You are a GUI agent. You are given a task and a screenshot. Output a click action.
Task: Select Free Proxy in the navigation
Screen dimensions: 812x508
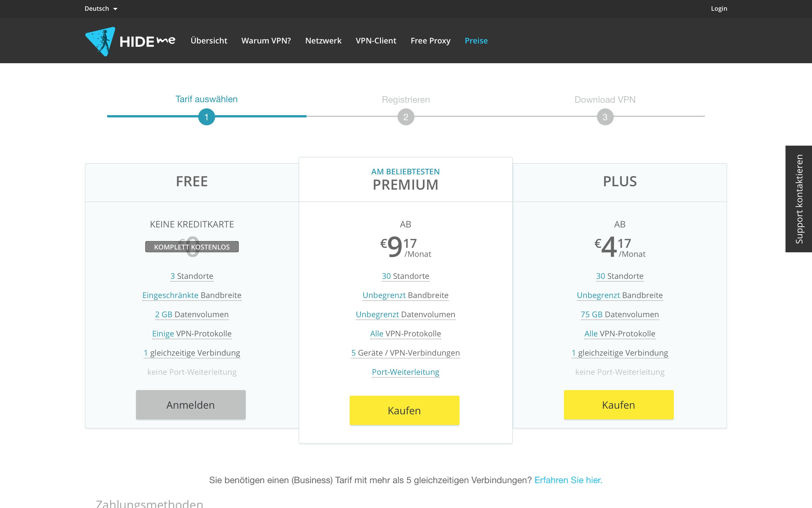(x=431, y=41)
